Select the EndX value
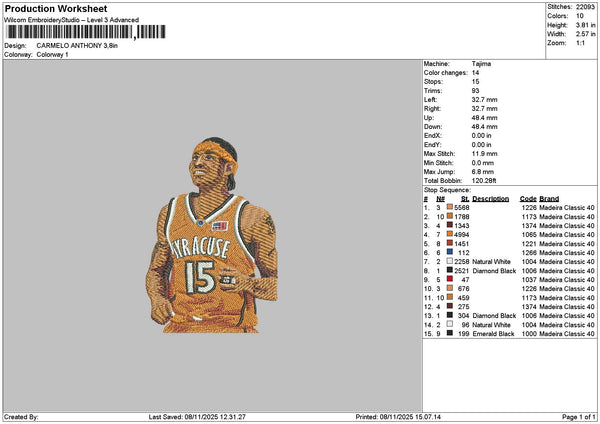 [481, 136]
